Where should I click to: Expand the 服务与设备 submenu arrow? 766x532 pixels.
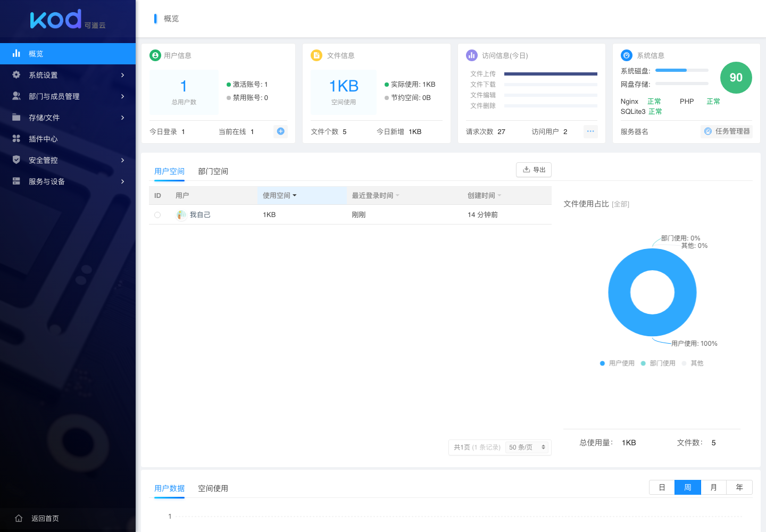(x=123, y=181)
